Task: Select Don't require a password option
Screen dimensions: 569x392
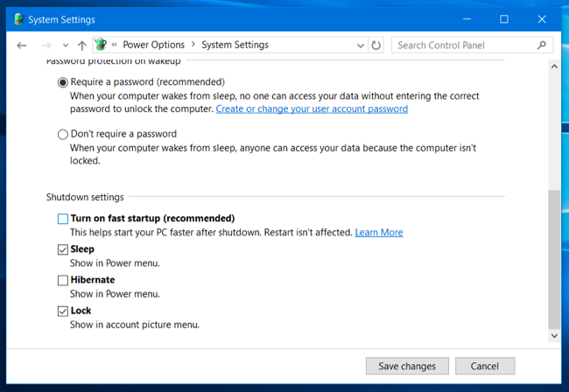Action: point(62,135)
